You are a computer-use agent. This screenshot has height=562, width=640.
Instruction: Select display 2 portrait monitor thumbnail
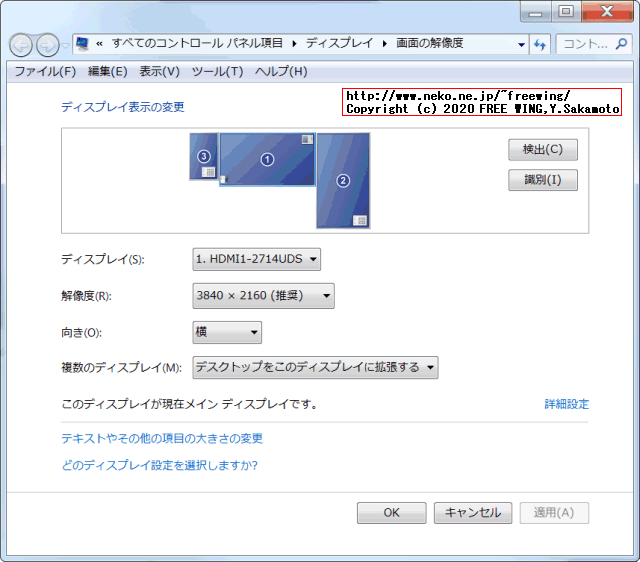(343, 180)
